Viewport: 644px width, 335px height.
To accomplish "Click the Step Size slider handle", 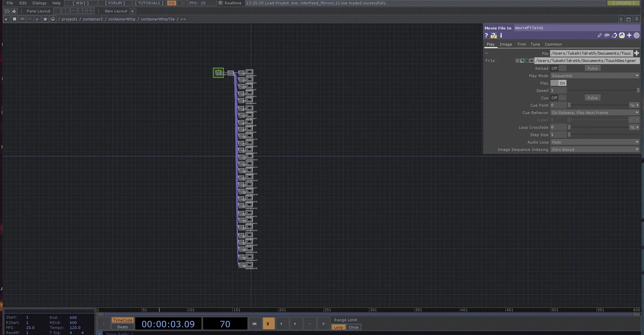I will [569, 135].
